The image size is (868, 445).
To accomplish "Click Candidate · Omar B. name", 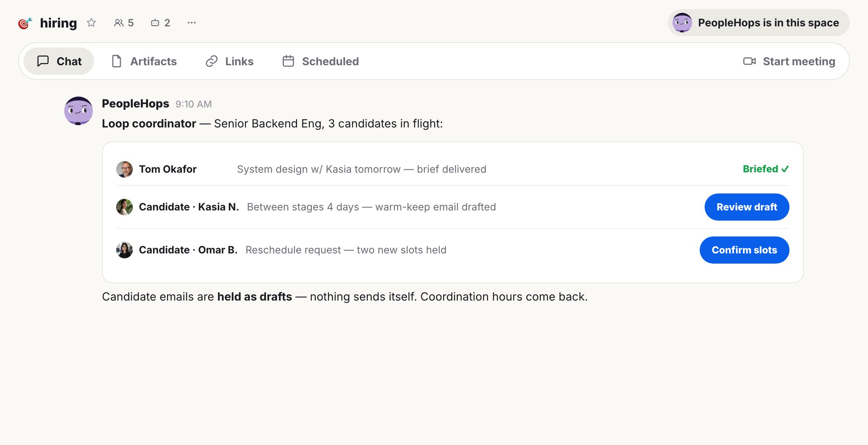I will tap(188, 250).
